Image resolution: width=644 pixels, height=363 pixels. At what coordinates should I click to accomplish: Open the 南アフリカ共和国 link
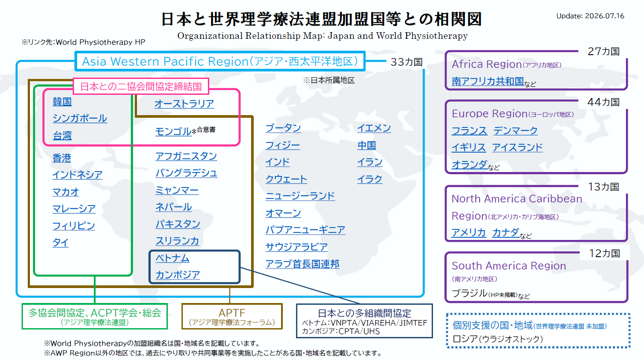(488, 81)
